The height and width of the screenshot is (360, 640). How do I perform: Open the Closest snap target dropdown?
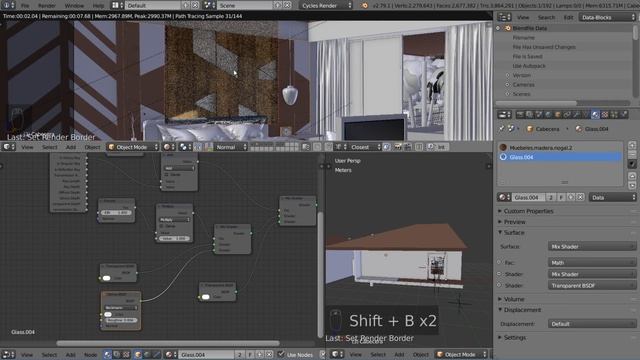point(365,147)
